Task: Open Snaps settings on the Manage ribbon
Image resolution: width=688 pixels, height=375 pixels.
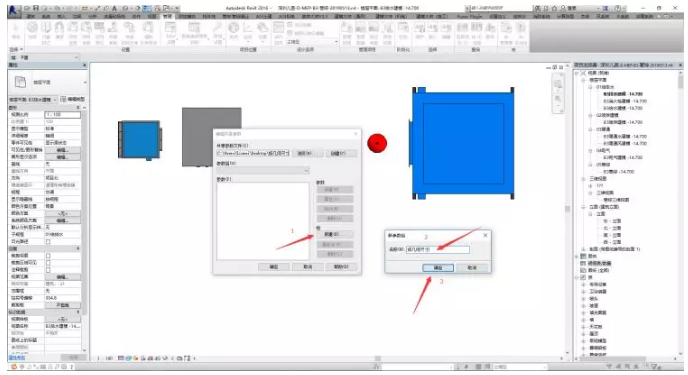Action: pyautogui.click(x=59, y=30)
